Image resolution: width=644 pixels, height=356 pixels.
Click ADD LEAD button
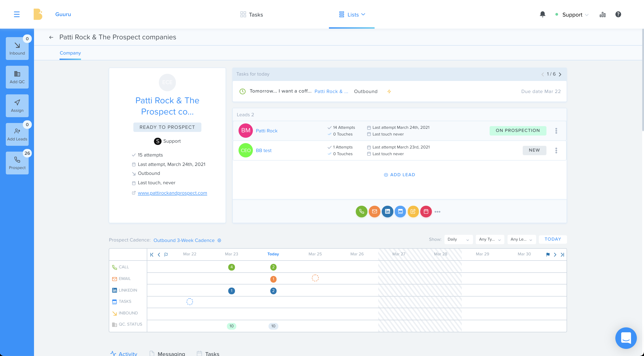[x=399, y=175]
